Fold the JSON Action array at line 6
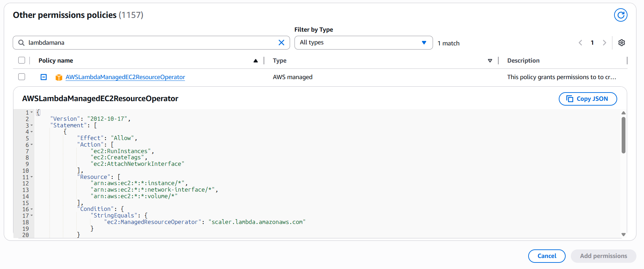 (x=32, y=145)
